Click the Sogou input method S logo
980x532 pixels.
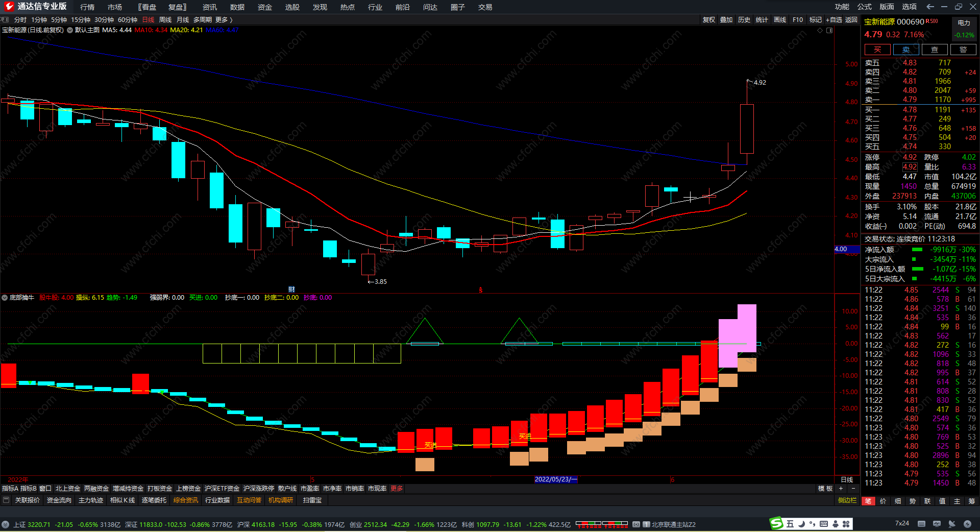[776, 523]
